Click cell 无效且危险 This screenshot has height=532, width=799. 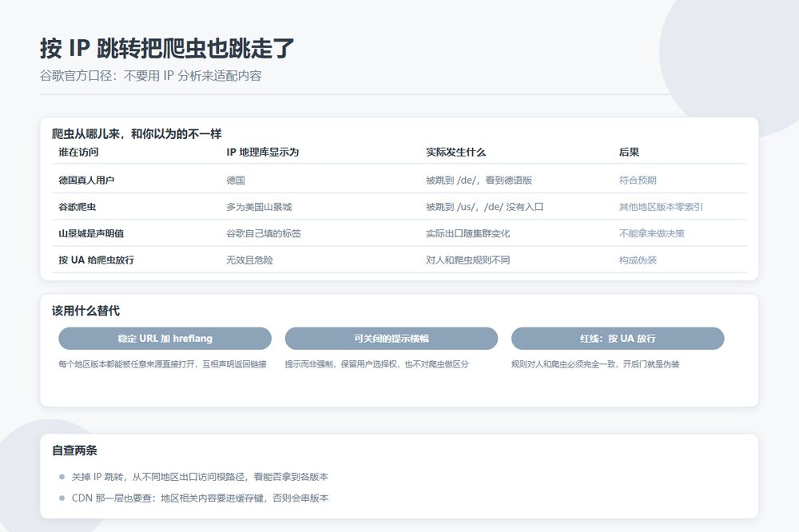point(249,260)
